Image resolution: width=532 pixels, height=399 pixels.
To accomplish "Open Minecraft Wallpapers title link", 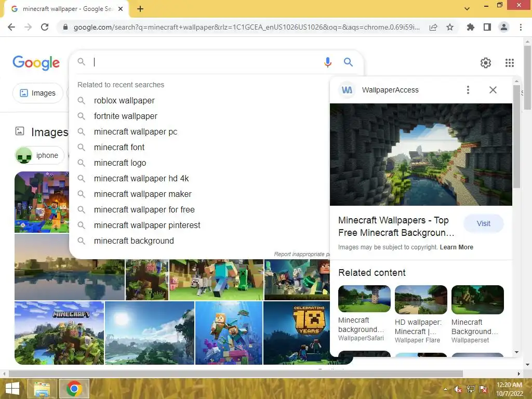I will [396, 227].
